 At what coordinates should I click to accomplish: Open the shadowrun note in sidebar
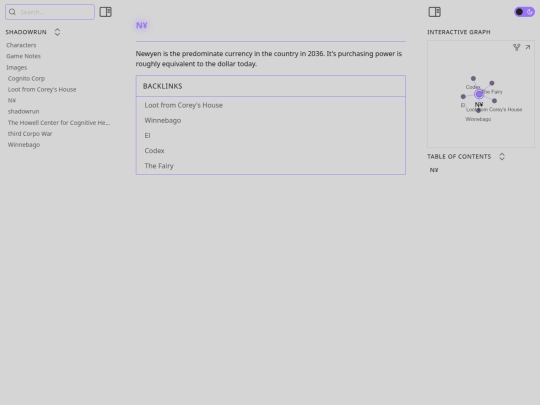[23, 112]
